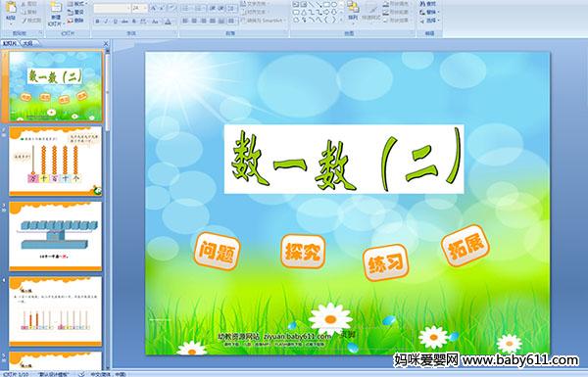
Task: Click the 拓展 button on the slide
Action: coord(465,246)
